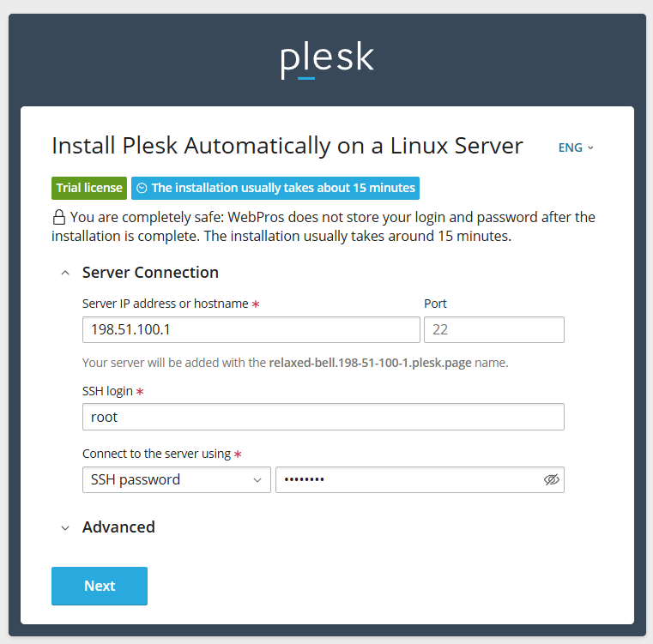This screenshot has width=653, height=644.
Task: Click the Advanced heading text
Action: point(118,527)
